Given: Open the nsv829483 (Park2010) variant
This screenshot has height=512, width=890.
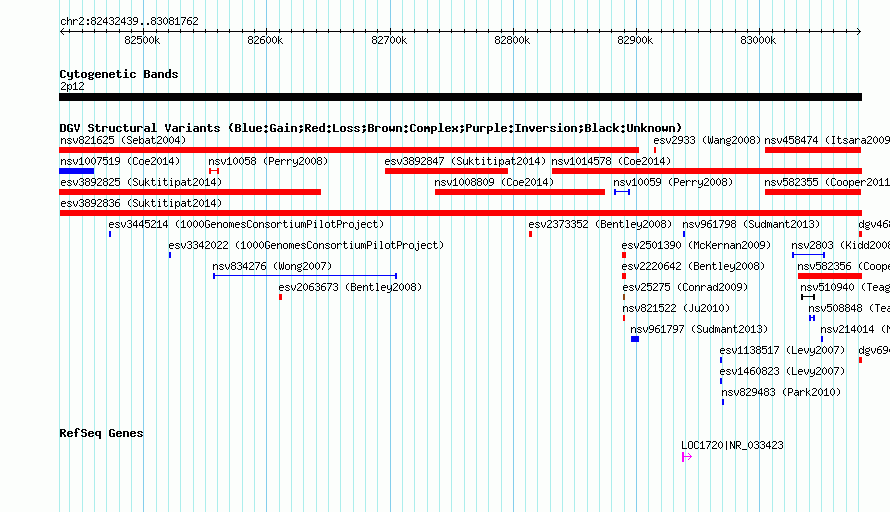Looking at the screenshot, I should (x=781, y=392).
